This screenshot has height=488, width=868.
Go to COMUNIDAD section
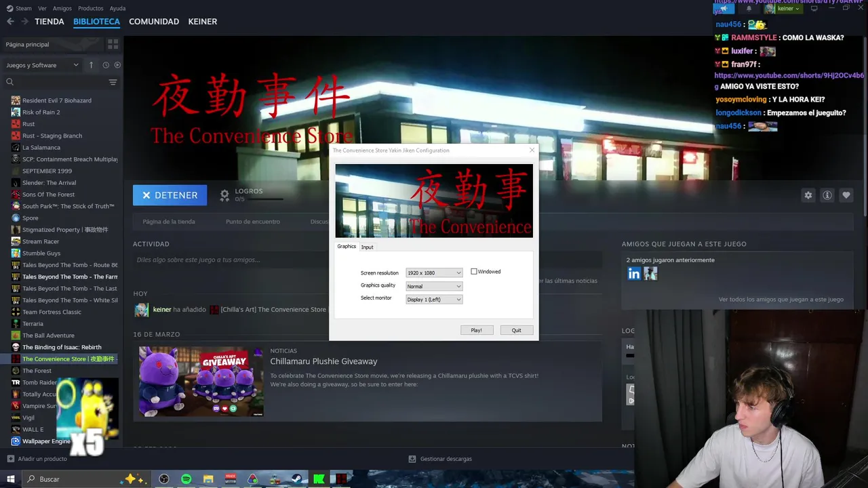coord(154,22)
